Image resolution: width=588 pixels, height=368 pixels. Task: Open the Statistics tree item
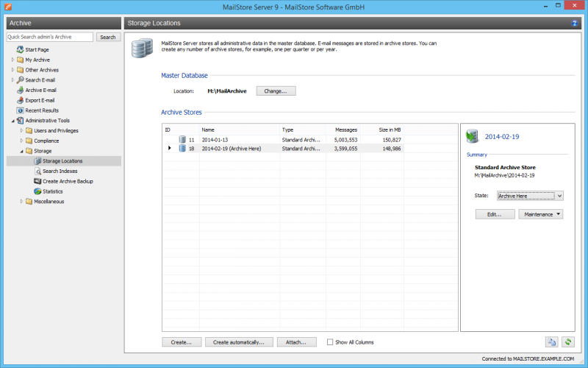pos(52,191)
